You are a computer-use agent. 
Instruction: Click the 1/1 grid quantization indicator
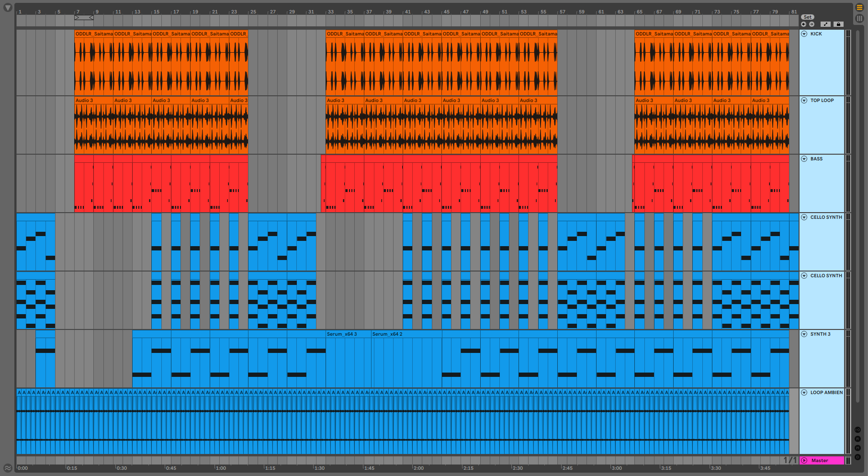(790, 460)
